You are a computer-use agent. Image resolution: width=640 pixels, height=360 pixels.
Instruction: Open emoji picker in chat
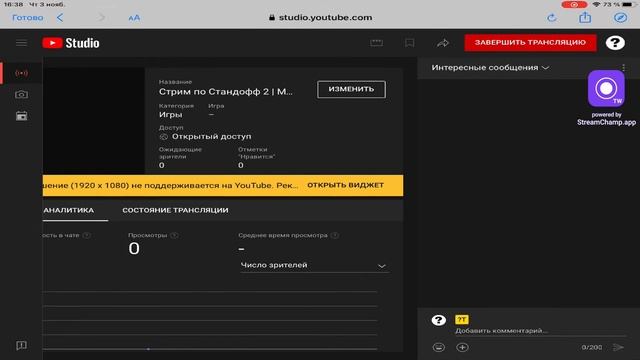point(438,347)
